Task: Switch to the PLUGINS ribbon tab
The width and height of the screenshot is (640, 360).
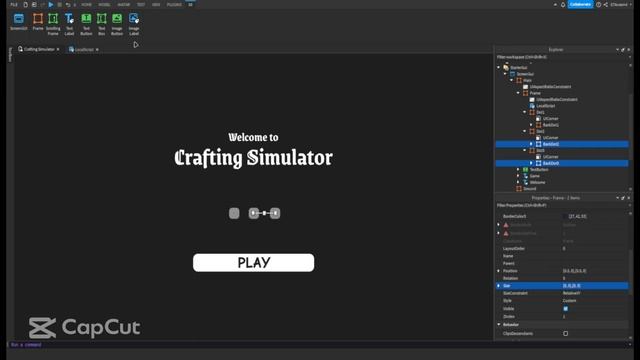Action: point(174,4)
